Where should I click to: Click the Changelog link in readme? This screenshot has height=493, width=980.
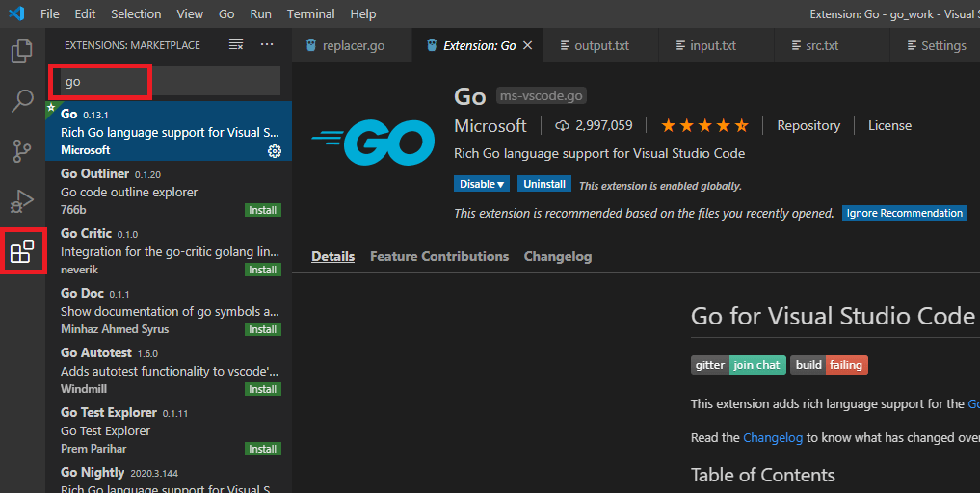click(773, 437)
